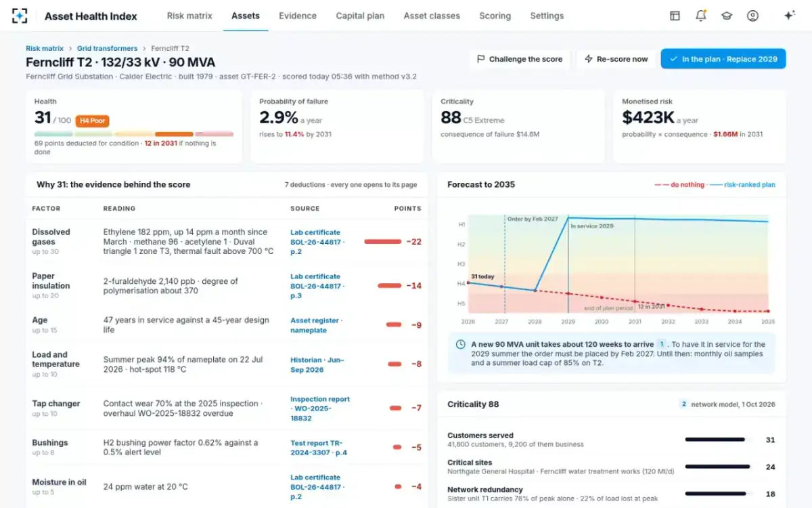Open the AI sparkle assistant icon
812x508 pixels.
tap(789, 16)
